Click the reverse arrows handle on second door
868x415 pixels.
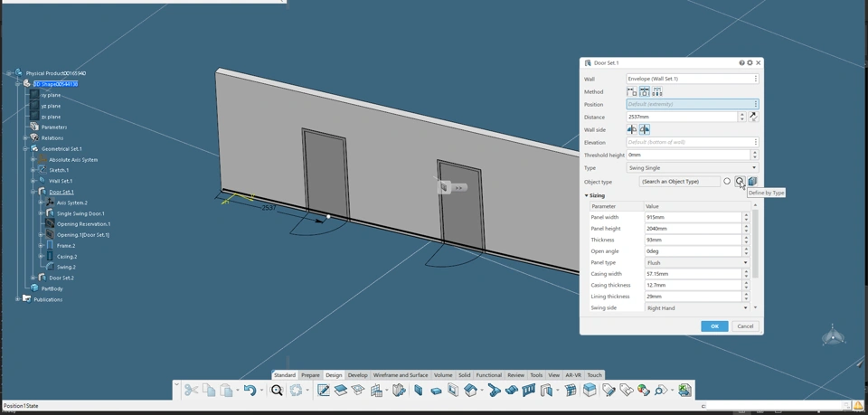458,187
